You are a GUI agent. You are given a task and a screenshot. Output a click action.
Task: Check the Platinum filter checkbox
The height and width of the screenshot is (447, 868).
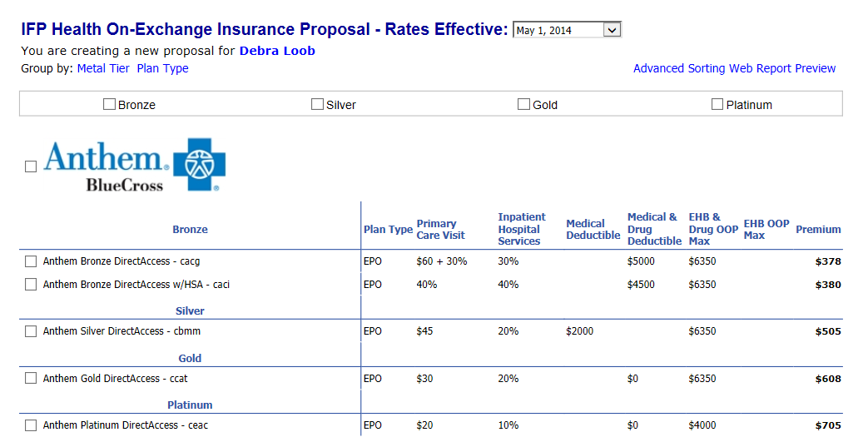click(717, 104)
